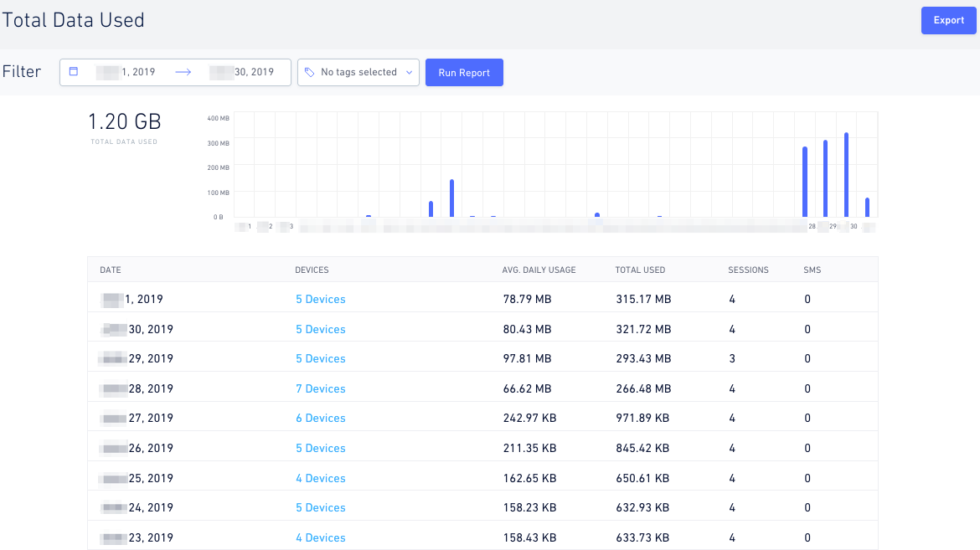
Task: Click the 321.72 MB total used cell
Action: coord(644,329)
